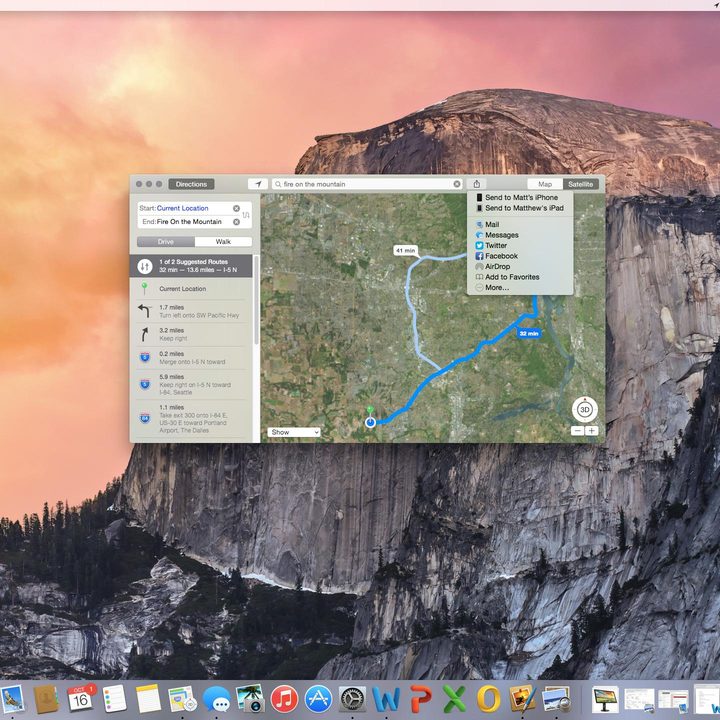
Task: Select Satellite map view
Action: [580, 184]
